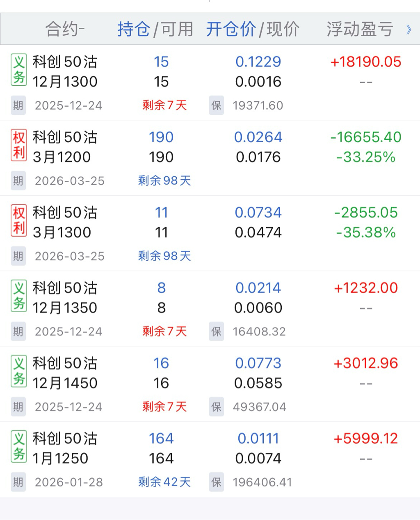This screenshot has width=420, height=520.
Task: Tap the -35.38% loss percentage
Action: click(366, 233)
